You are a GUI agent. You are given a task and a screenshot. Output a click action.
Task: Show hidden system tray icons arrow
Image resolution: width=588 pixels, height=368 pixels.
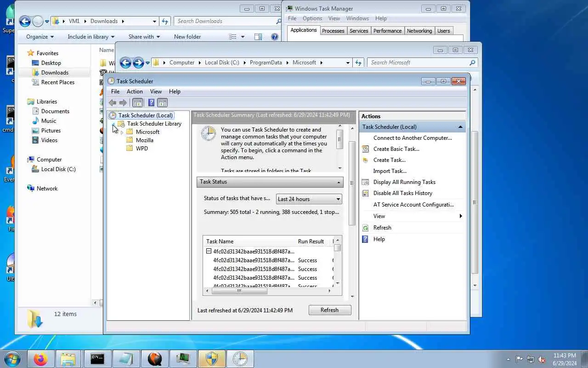point(508,359)
